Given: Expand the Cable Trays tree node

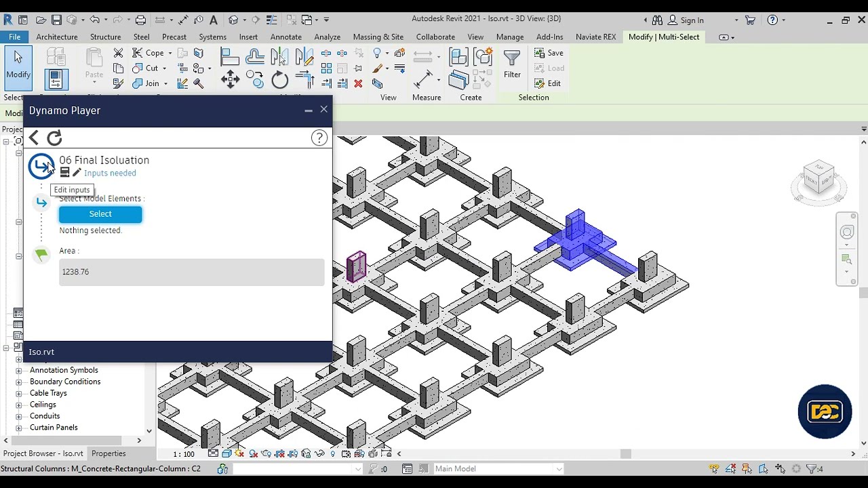Looking at the screenshot, I should [x=19, y=394].
